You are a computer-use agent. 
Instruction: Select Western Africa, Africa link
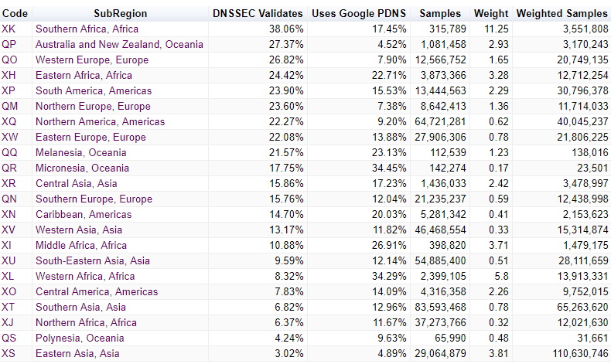tap(85, 276)
